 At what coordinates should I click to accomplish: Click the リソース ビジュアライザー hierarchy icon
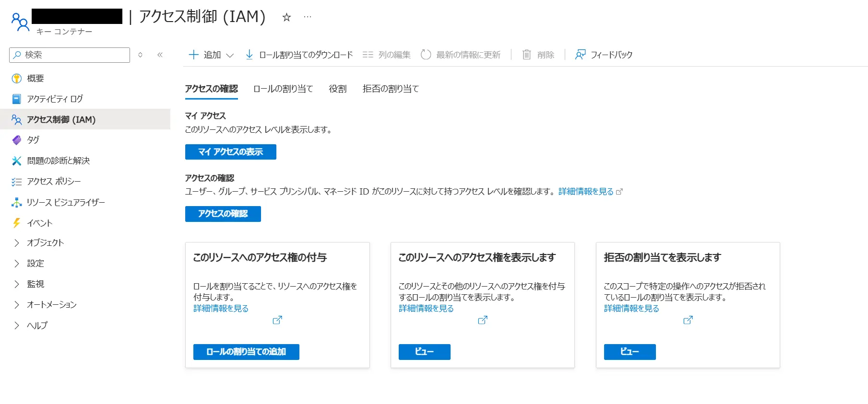tap(17, 202)
